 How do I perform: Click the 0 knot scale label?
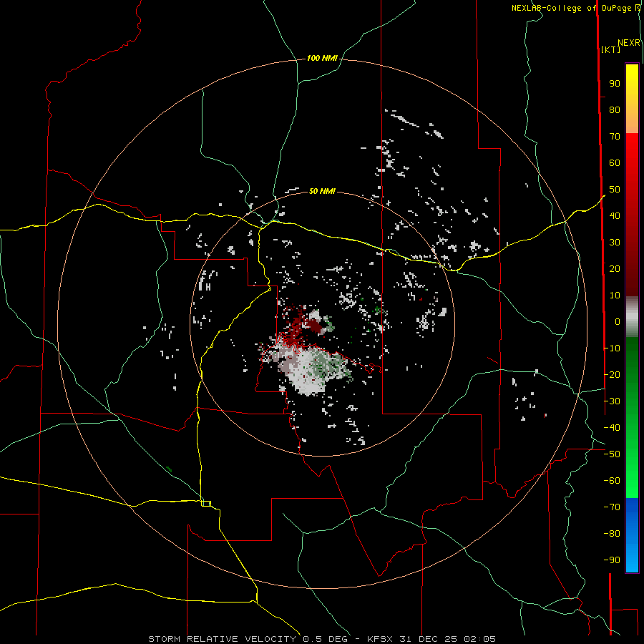[x=618, y=322]
